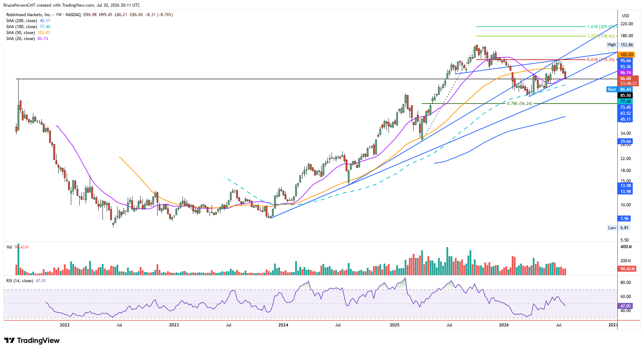The height and width of the screenshot is (351, 644).
Task: Click the 180.00 price scale label
Action: tap(627, 36)
